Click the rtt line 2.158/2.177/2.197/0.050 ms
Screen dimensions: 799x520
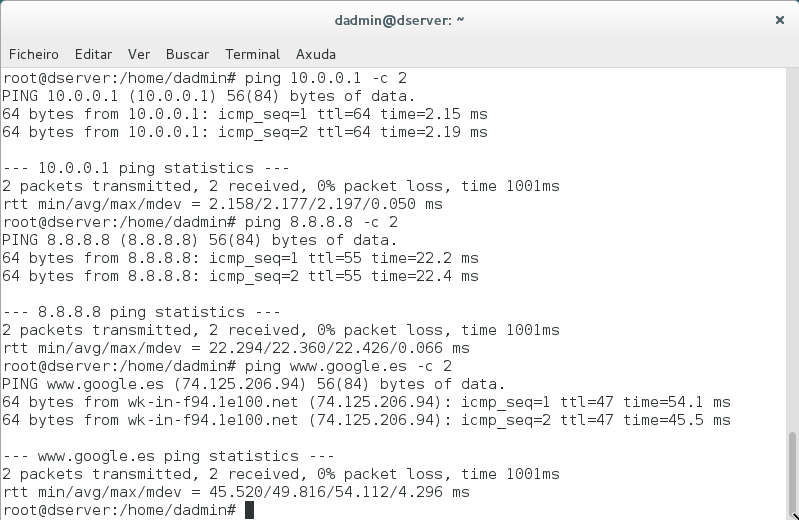[222, 204]
